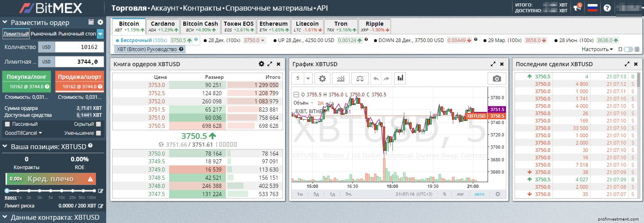Open order book settings gear
The height and width of the screenshot is (223, 644).
tap(261, 64)
